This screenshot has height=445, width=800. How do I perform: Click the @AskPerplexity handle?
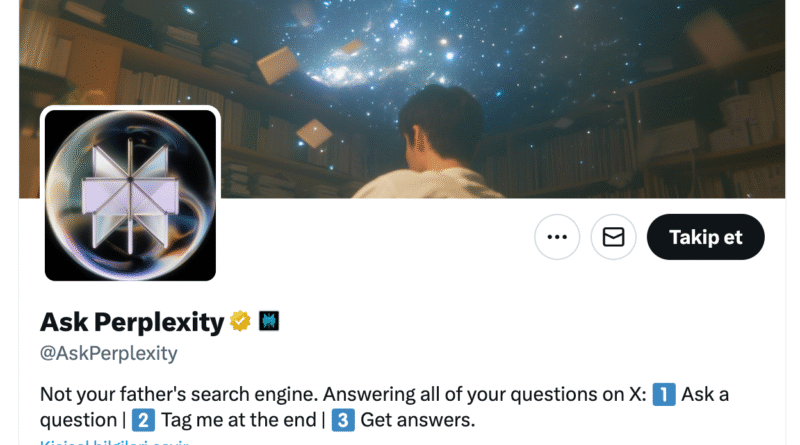point(109,353)
